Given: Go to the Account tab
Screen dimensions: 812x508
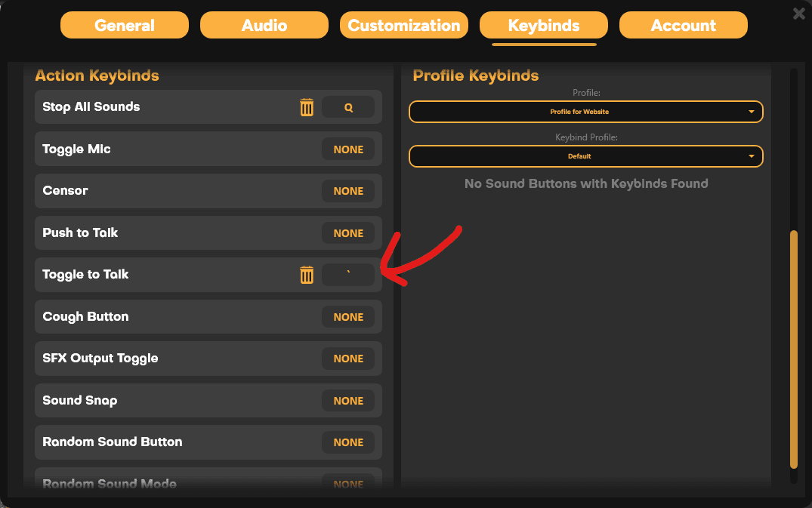Looking at the screenshot, I should pyautogui.click(x=683, y=25).
